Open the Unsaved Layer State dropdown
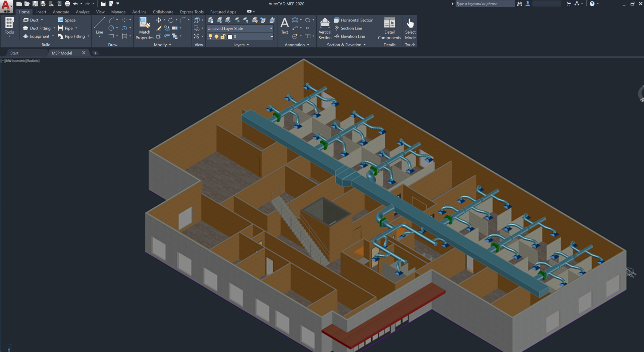Screen dimensions: 644x352 [240, 29]
